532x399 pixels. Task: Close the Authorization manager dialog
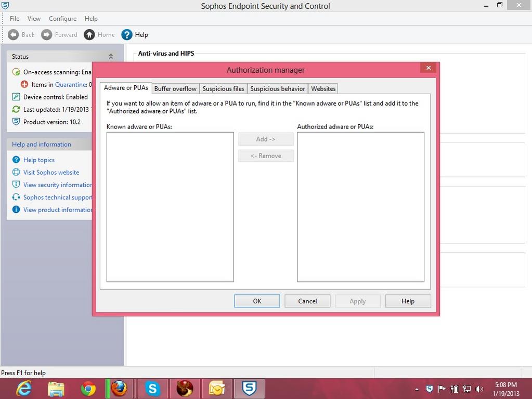tap(429, 68)
